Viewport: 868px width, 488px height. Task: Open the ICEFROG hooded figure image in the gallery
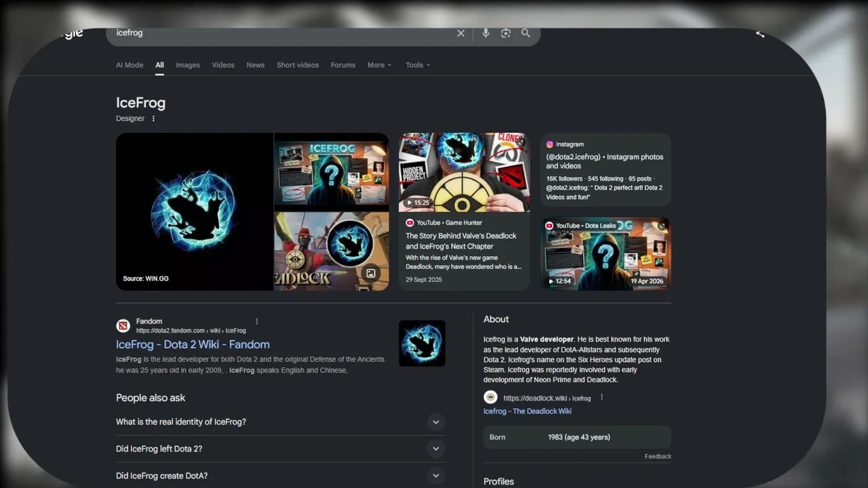[332, 171]
